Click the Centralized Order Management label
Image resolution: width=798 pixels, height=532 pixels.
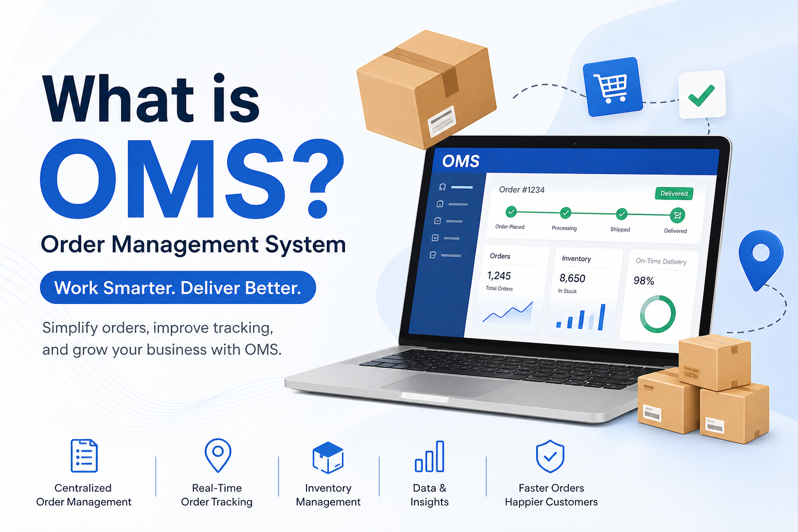(84, 495)
